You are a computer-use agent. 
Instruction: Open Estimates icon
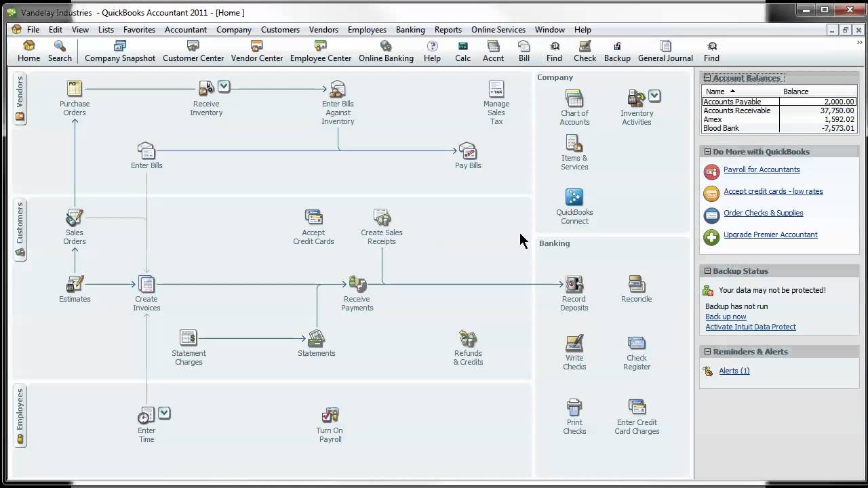click(75, 284)
